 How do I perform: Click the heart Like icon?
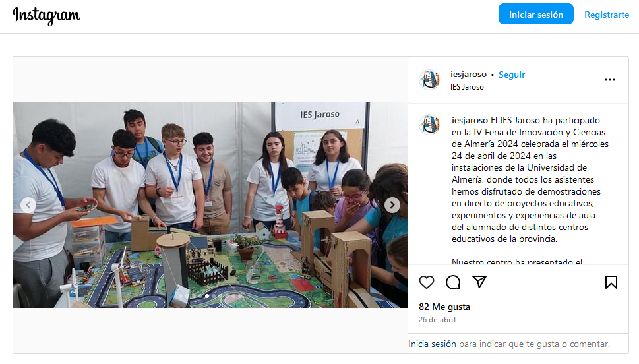click(426, 282)
